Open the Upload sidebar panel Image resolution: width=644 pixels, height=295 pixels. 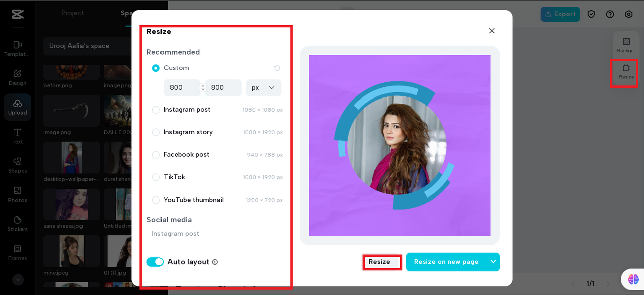pos(17,107)
